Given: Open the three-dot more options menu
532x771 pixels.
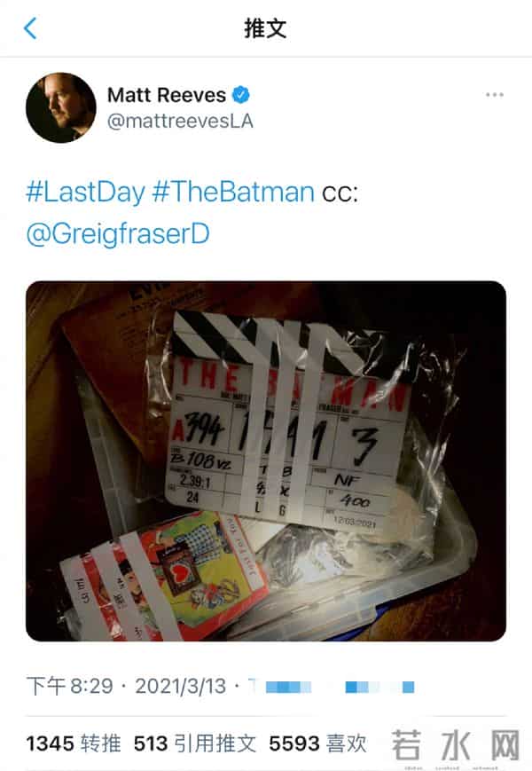Looking at the screenshot, I should tap(494, 94).
